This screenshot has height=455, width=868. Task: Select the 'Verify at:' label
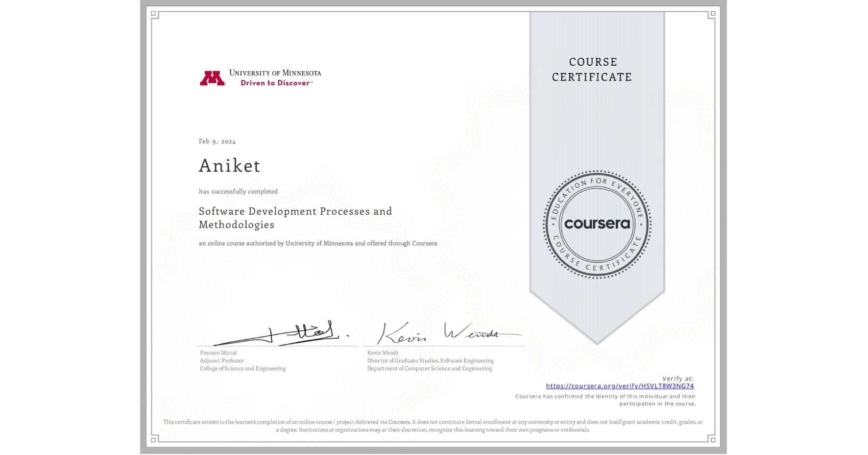coord(678,379)
